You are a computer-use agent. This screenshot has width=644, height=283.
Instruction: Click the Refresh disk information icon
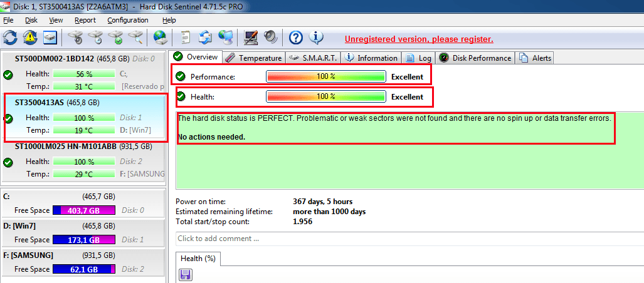[10, 38]
